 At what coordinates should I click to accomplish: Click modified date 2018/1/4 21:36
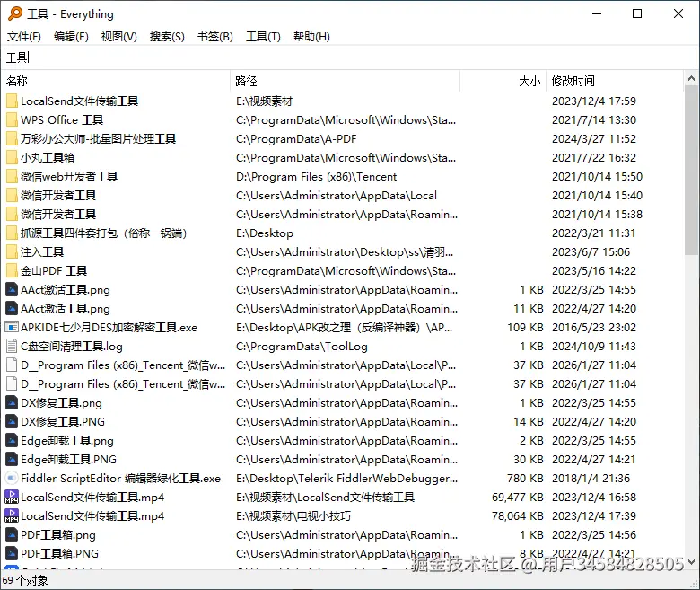pos(591,479)
